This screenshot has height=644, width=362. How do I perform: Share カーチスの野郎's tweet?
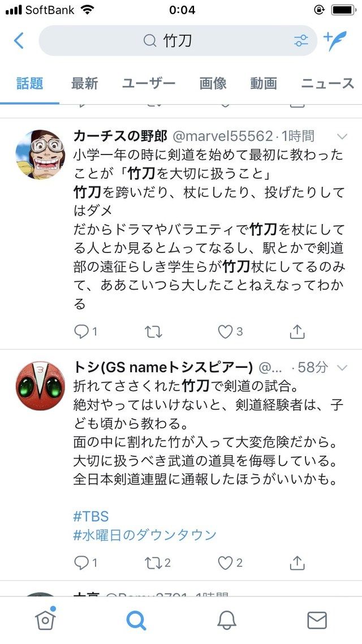click(x=297, y=331)
